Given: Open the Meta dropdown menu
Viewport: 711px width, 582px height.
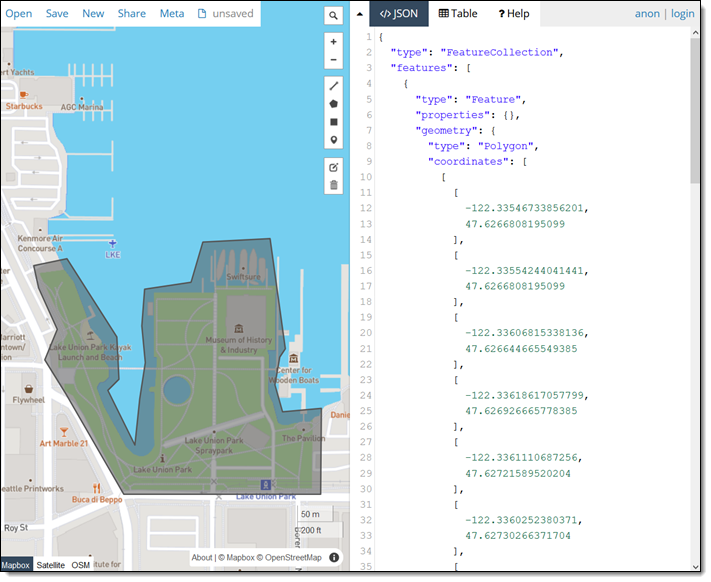Looking at the screenshot, I should pos(172,14).
